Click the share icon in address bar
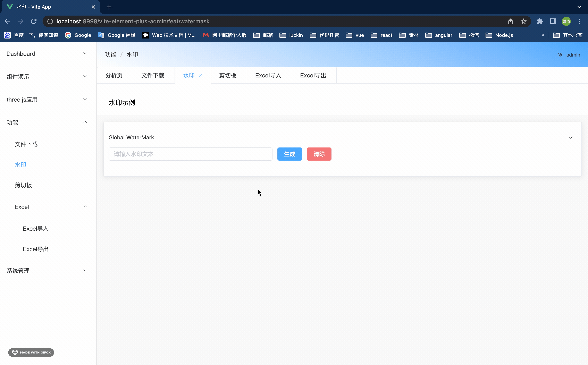 (x=510, y=22)
